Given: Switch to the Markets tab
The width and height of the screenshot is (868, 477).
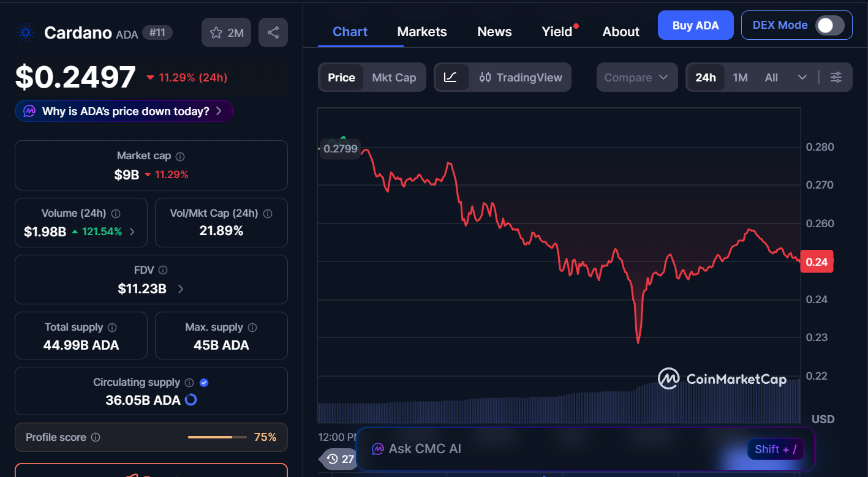Looking at the screenshot, I should pyautogui.click(x=421, y=31).
